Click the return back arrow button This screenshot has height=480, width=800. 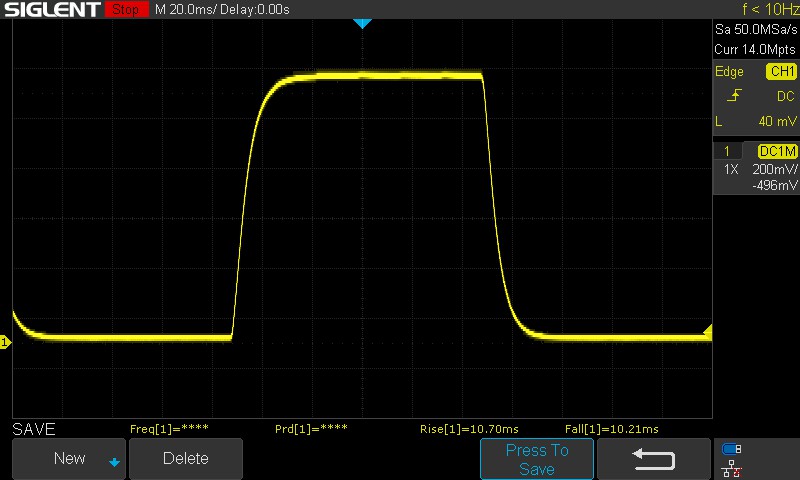click(x=654, y=459)
